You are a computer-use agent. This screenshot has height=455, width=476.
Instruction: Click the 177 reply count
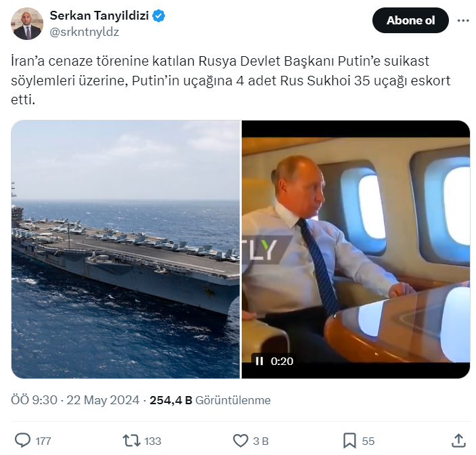pyautogui.click(x=43, y=441)
